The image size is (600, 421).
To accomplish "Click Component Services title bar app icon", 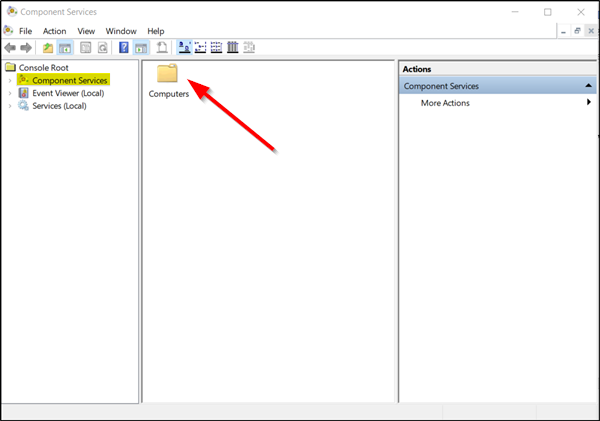I will 12,12.
